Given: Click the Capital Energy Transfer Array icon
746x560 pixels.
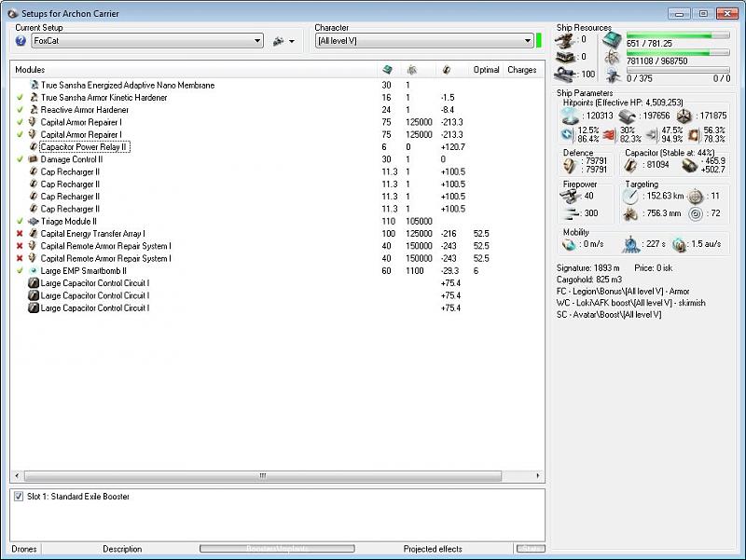Looking at the screenshot, I should 34,234.
